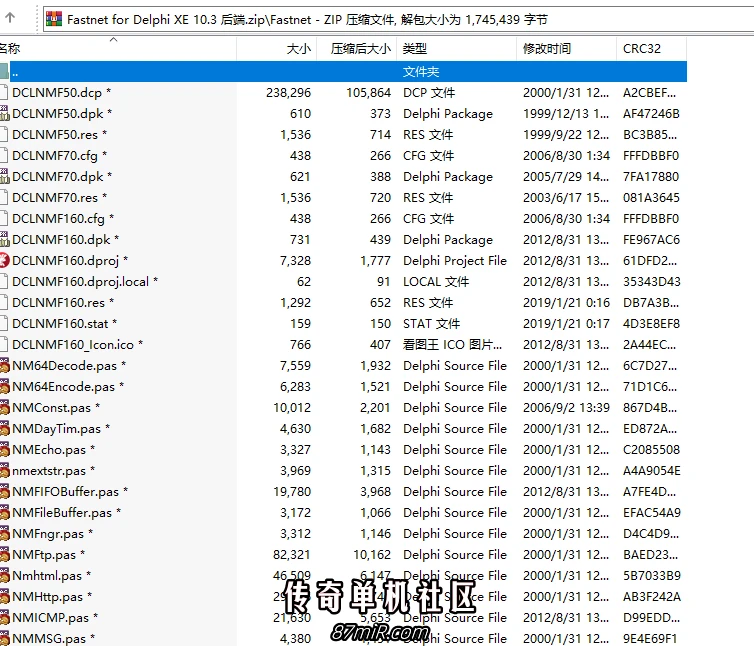
Task: Select file name DCLNMF70.dpk
Action: 62,177
